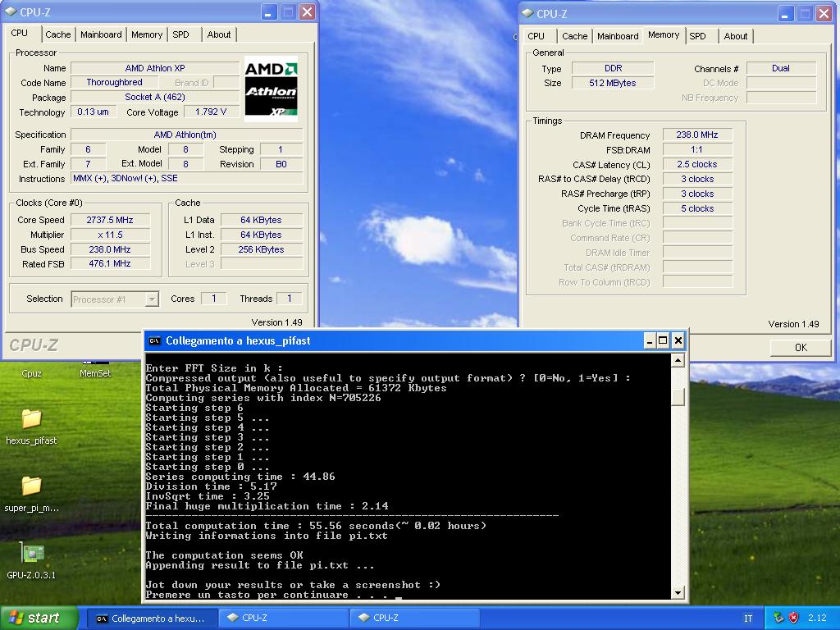Screen dimensions: 840x630
Task: Expand the Processor #1 selection dropdown
Action: [152, 299]
